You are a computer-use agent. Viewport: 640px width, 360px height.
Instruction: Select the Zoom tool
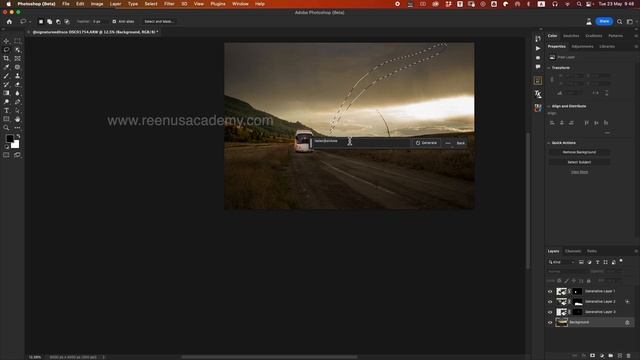(x=6, y=128)
